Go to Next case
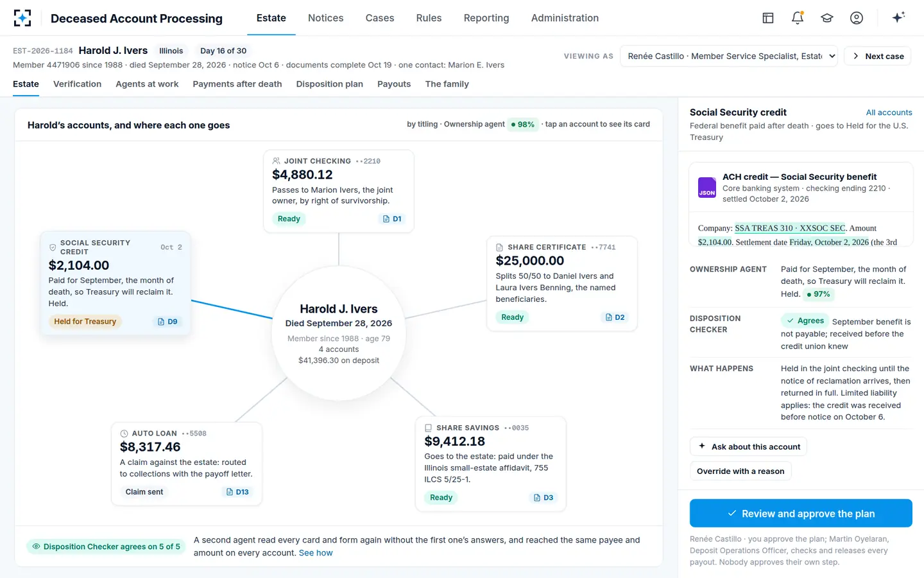924x578 pixels. pos(878,56)
